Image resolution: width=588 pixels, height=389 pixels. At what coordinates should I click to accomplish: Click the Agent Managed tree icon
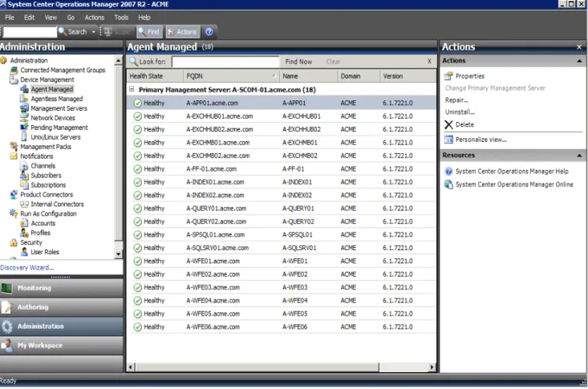24,89
